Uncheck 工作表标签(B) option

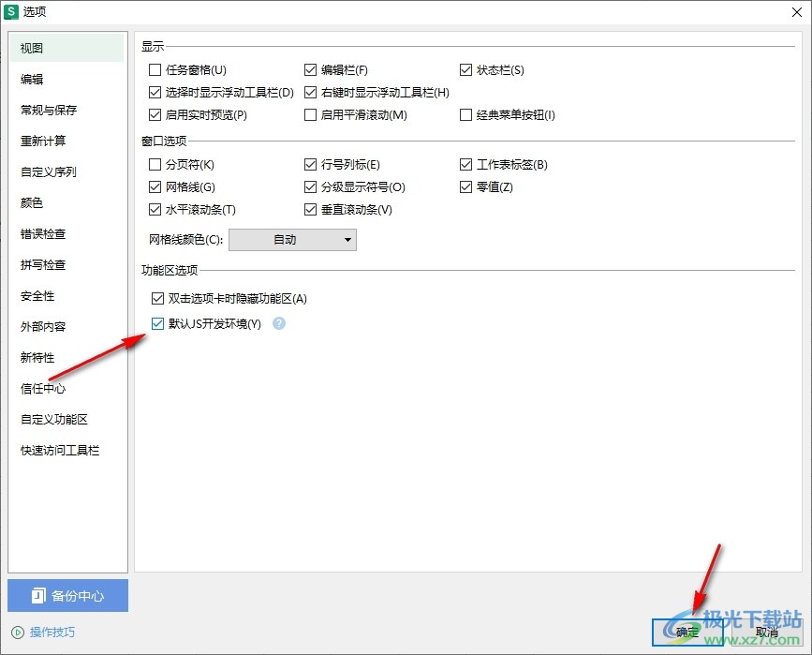465,164
